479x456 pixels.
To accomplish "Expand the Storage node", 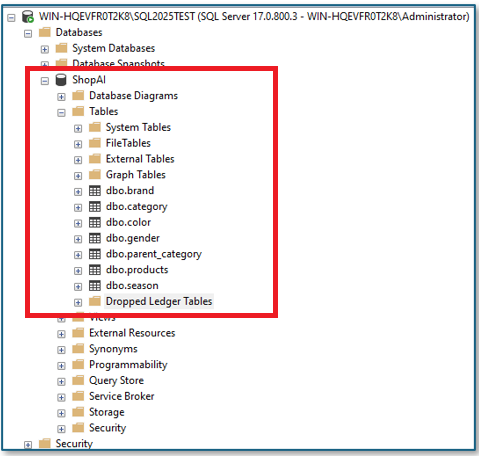I will click(61, 414).
